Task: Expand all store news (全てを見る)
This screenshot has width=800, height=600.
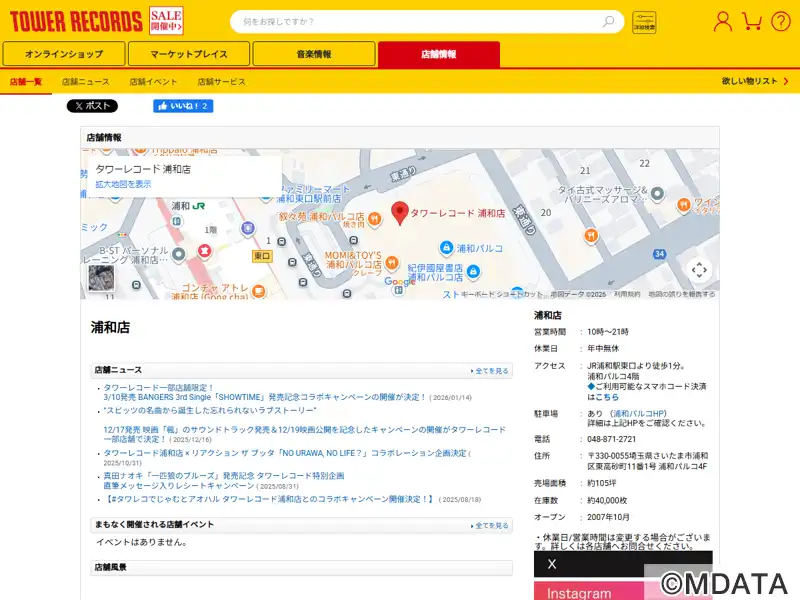Action: (x=490, y=371)
